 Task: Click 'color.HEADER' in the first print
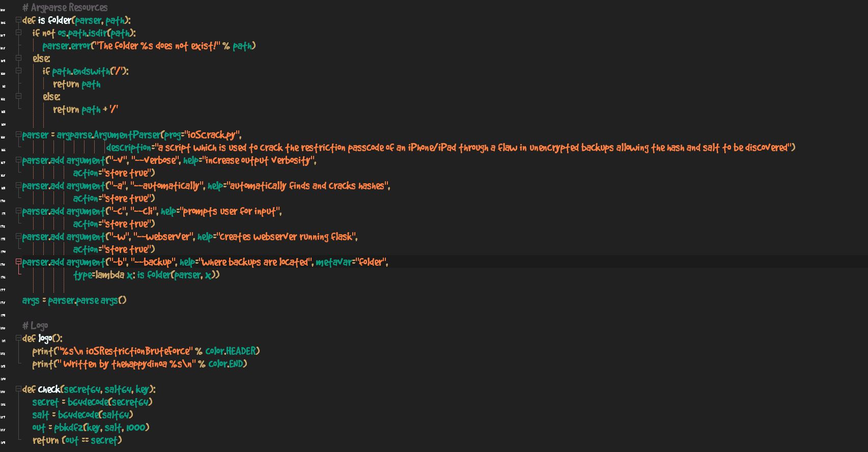tap(231, 351)
